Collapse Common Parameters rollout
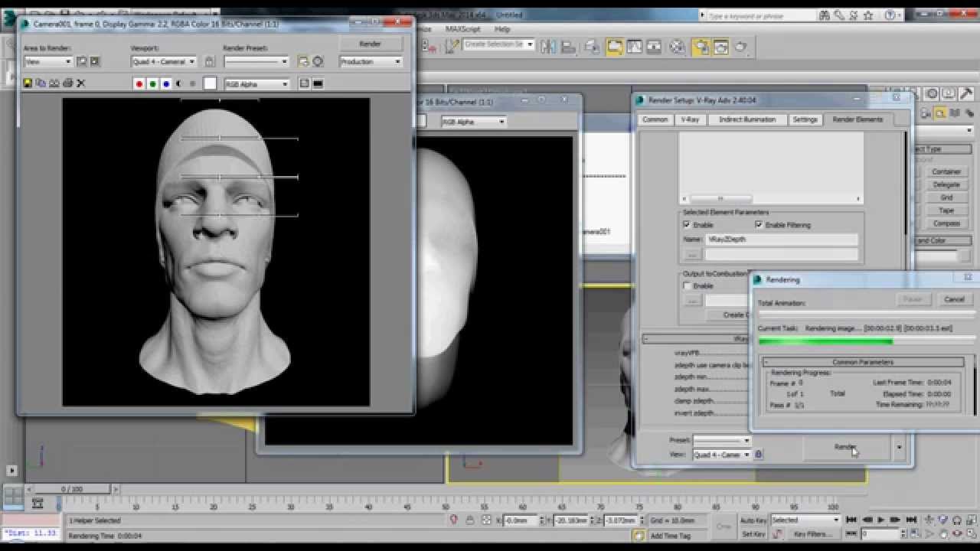The height and width of the screenshot is (551, 980). click(863, 362)
